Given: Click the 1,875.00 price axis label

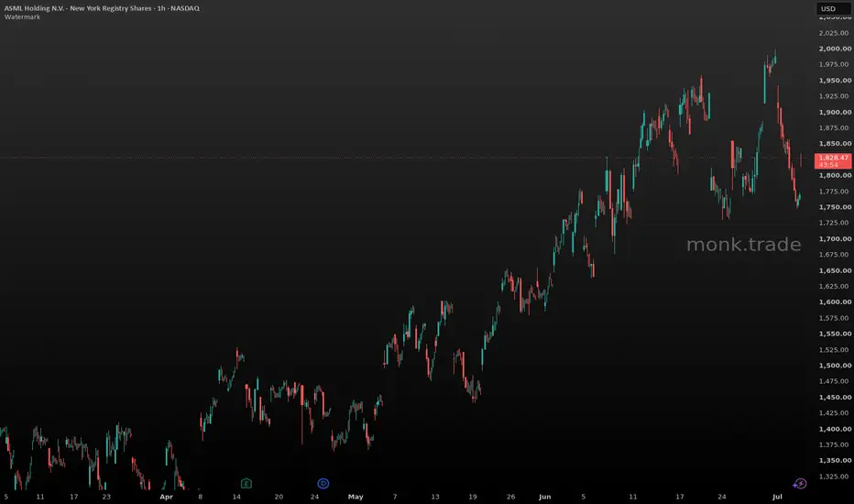Looking at the screenshot, I should coord(834,128).
